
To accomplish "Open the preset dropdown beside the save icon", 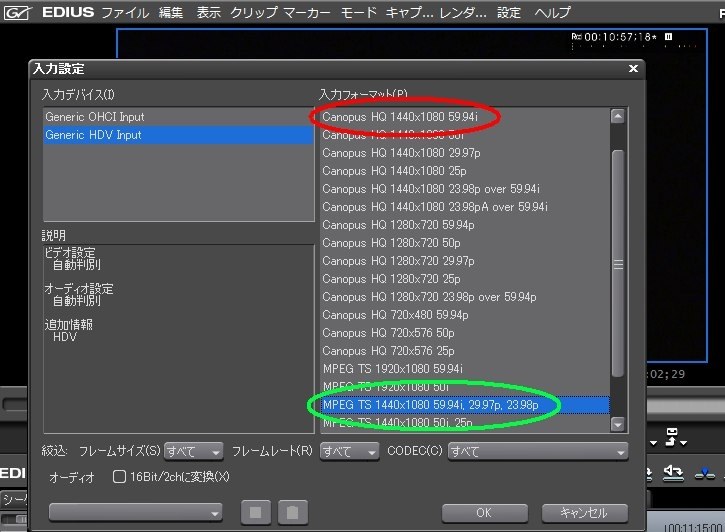I will point(135,513).
